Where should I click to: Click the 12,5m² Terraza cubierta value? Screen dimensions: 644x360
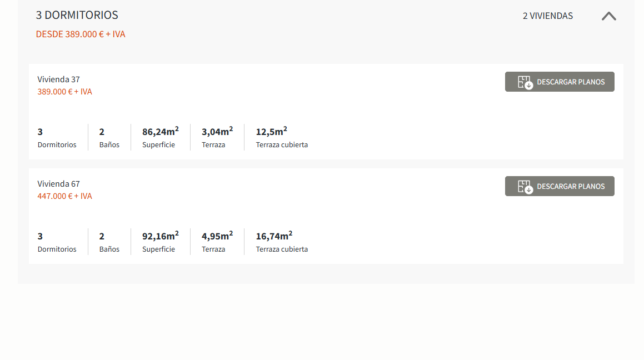271,131
